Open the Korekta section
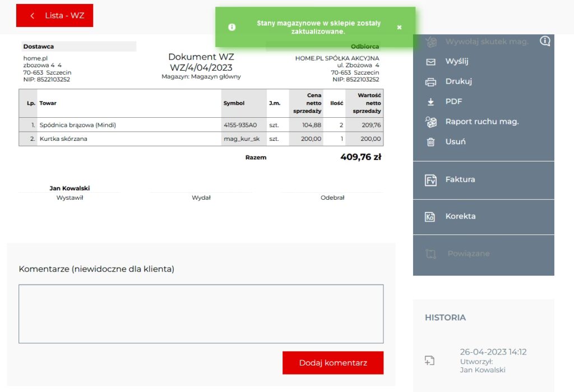This screenshot has width=574, height=392. [x=460, y=216]
